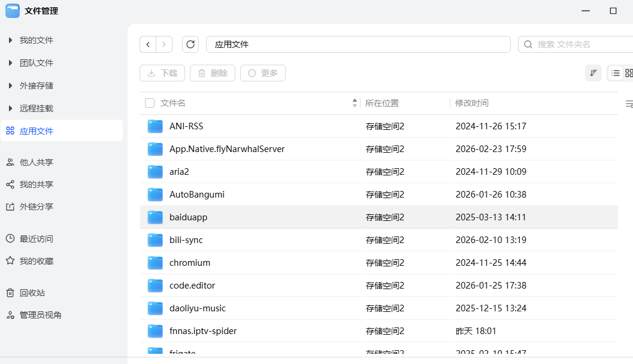Click the AutoBangumi folder icon
The width and height of the screenshot is (633, 364).
[x=155, y=195]
